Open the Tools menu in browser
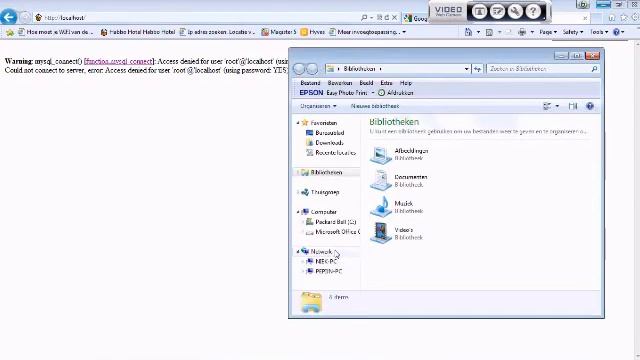Viewport: 640px width, 360px height. pyautogui.click(x=599, y=32)
